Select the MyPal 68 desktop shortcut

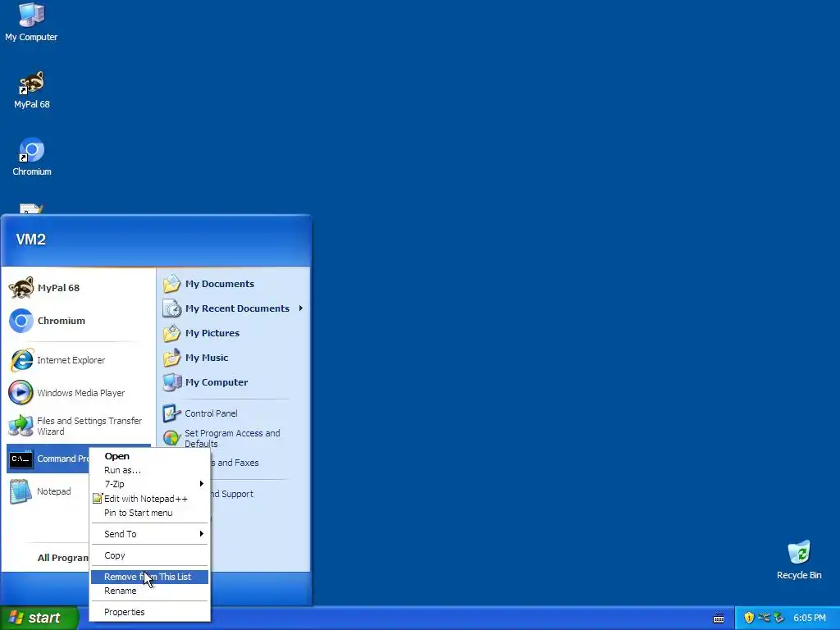(x=32, y=89)
